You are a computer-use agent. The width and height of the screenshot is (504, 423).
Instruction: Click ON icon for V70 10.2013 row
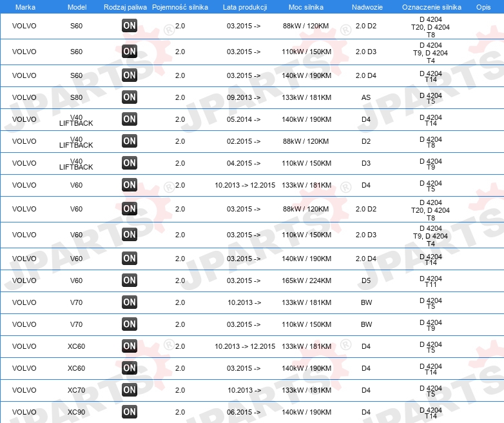(x=130, y=302)
